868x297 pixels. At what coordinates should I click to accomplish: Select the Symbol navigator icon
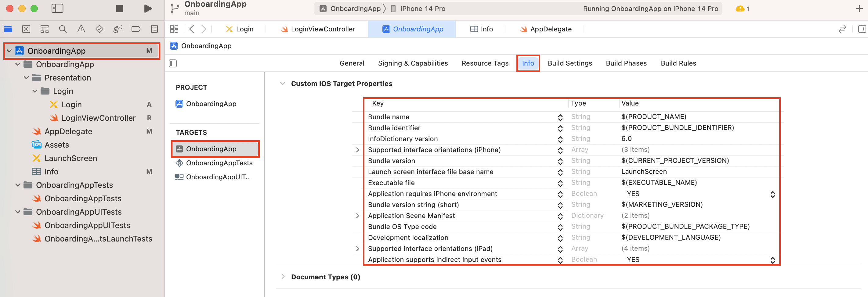coord(44,29)
